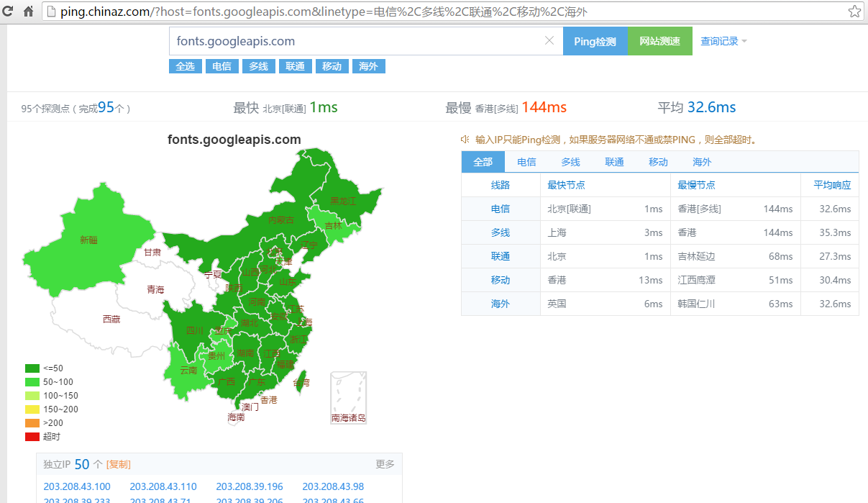Select 青海 province on the map
868x503 pixels.
155,289
